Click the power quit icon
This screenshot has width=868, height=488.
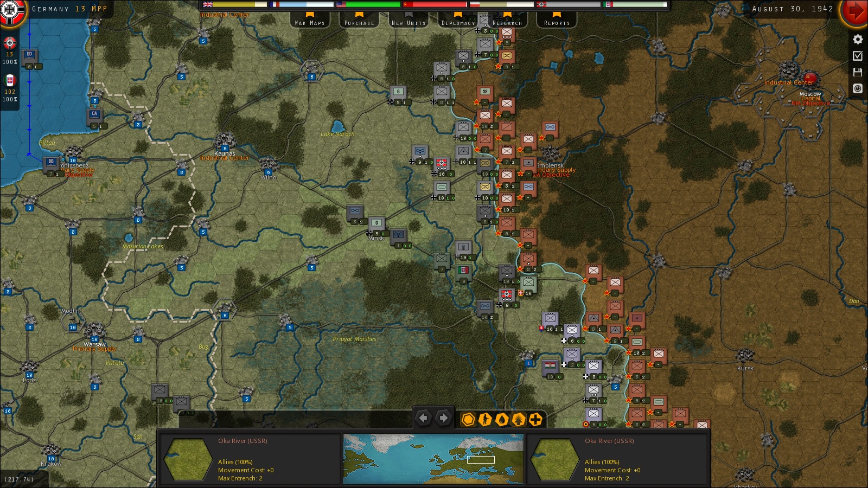[x=858, y=88]
